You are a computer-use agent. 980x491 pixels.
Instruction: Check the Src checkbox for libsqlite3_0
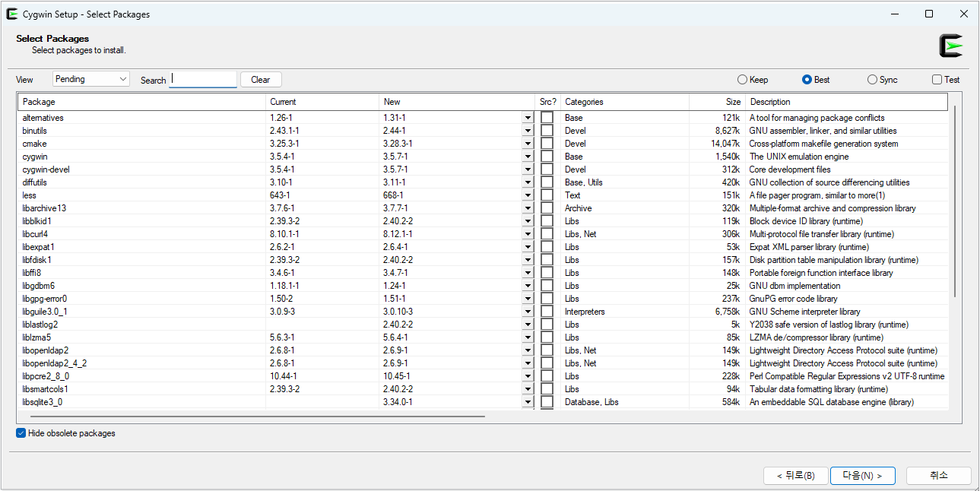547,402
